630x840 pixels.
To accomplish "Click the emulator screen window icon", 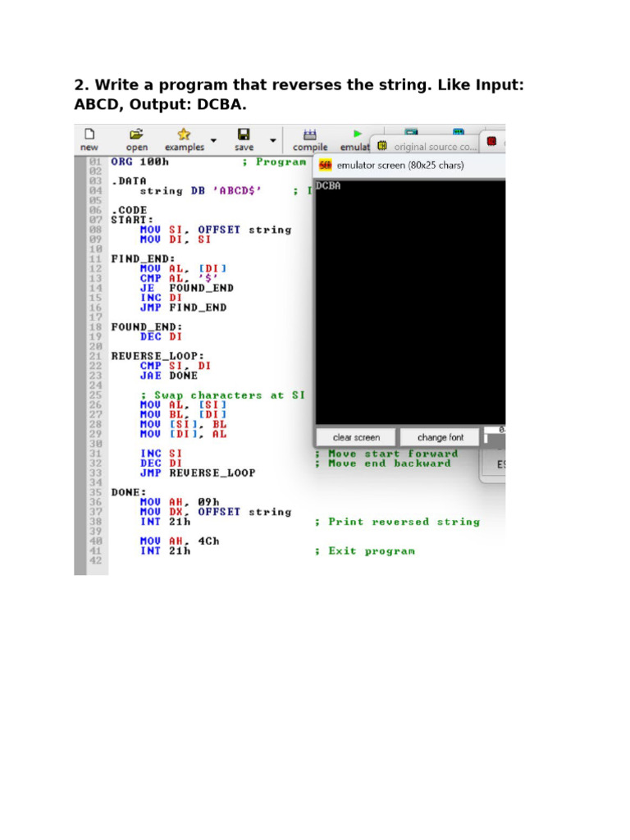I will coord(325,166).
